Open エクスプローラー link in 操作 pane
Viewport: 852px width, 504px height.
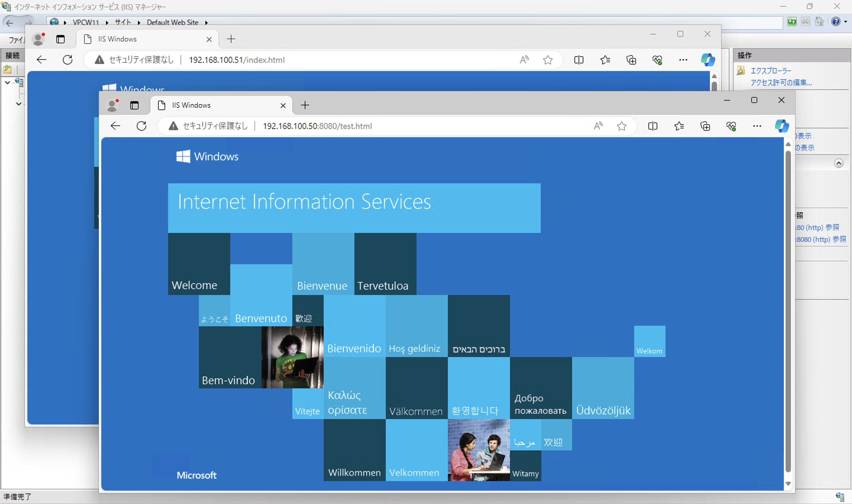click(x=771, y=71)
